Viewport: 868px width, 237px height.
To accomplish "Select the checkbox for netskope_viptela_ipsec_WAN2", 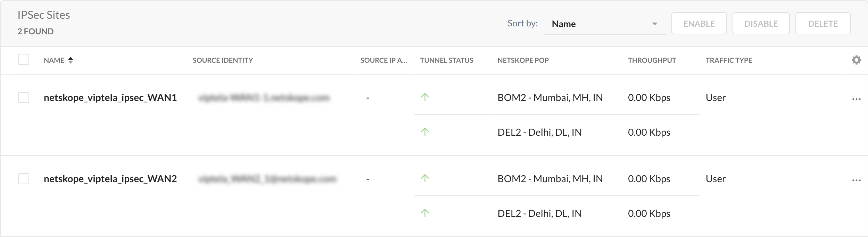I will pyautogui.click(x=23, y=179).
